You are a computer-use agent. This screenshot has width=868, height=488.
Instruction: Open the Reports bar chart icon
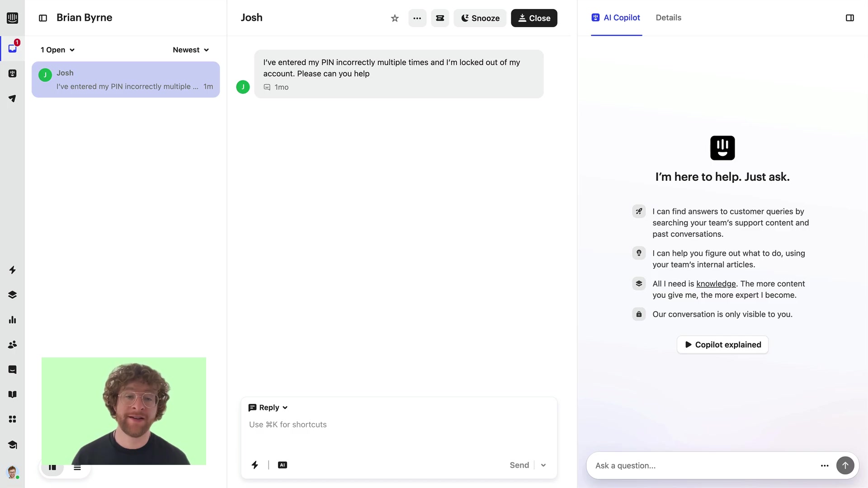coord(12,319)
